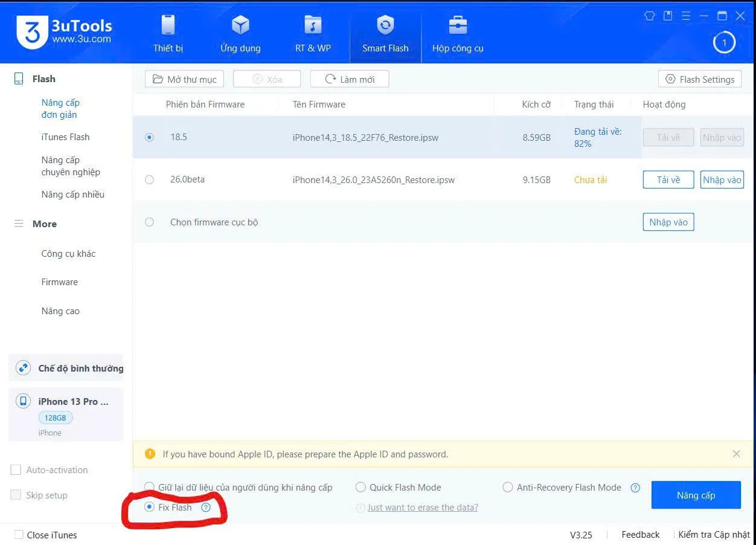Click Kiểm tra Cập nhật in the status bar
The image size is (756, 545).
coord(714,535)
